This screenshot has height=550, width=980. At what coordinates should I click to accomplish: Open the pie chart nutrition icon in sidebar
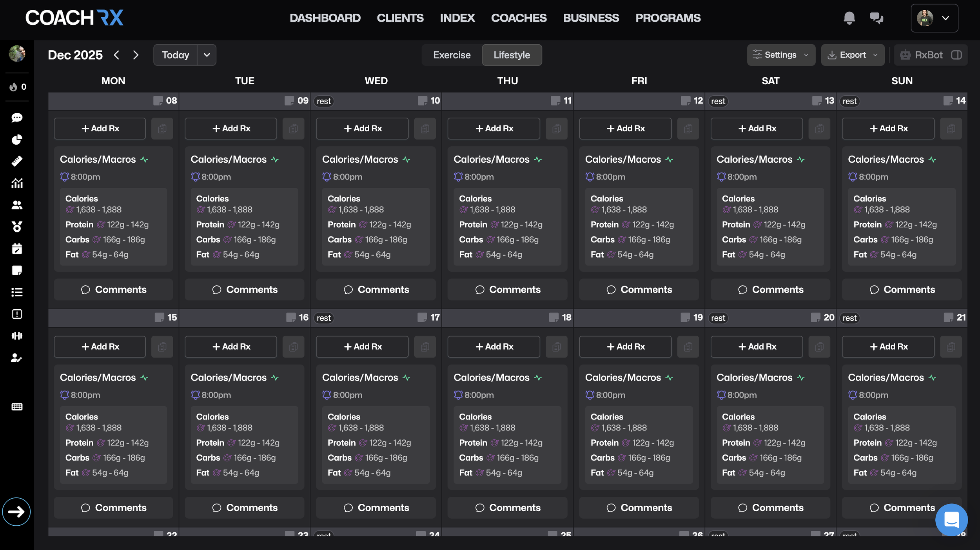pyautogui.click(x=16, y=140)
